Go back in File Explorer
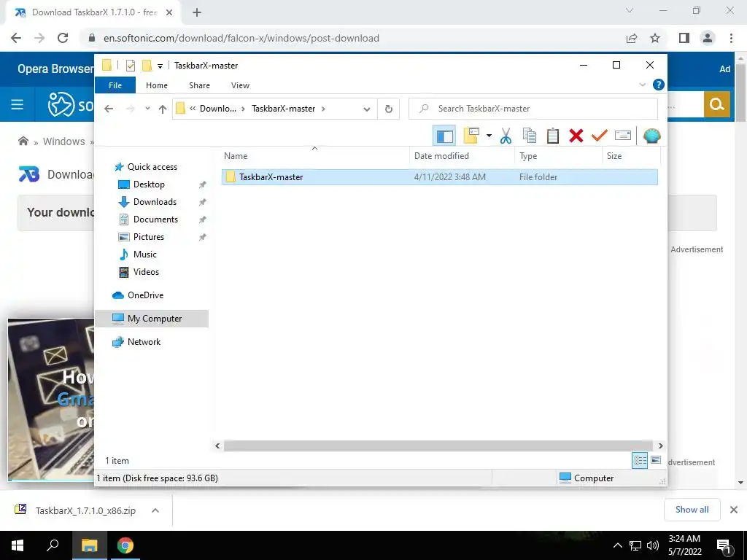Viewport: 747px width, 560px height. click(x=109, y=109)
